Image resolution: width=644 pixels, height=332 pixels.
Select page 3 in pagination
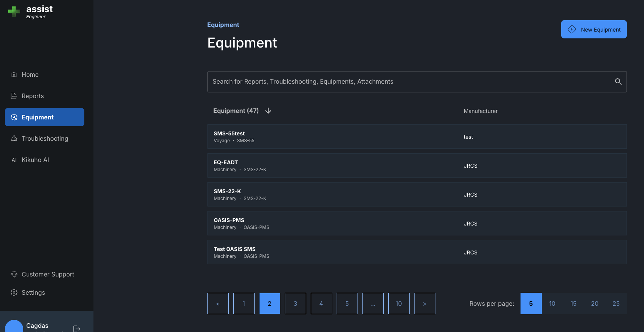click(x=296, y=303)
